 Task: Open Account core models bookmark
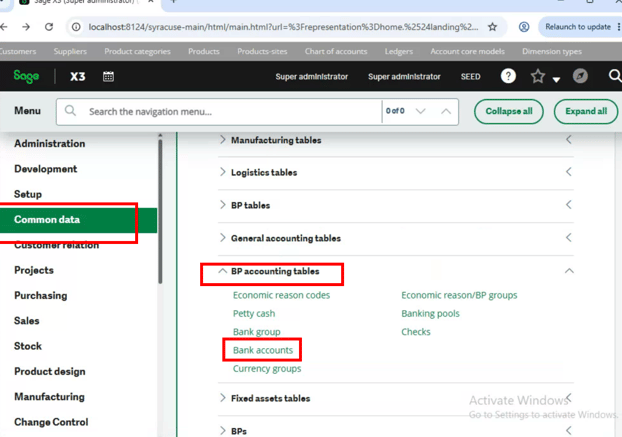pyautogui.click(x=467, y=52)
